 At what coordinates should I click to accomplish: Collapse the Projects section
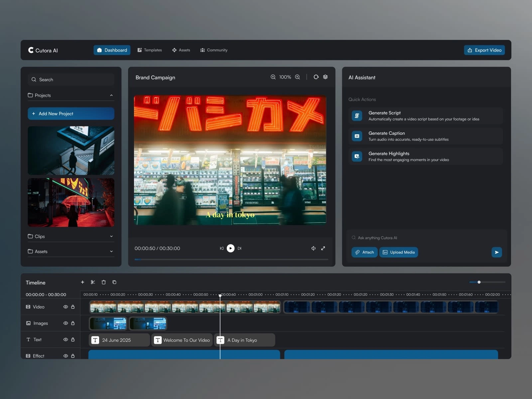pyautogui.click(x=111, y=95)
